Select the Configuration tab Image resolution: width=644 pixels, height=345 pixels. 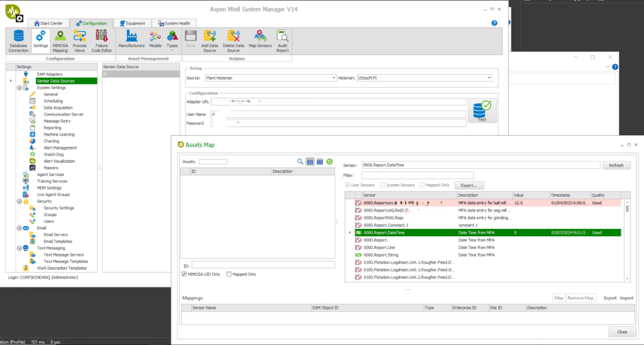pyautogui.click(x=91, y=23)
